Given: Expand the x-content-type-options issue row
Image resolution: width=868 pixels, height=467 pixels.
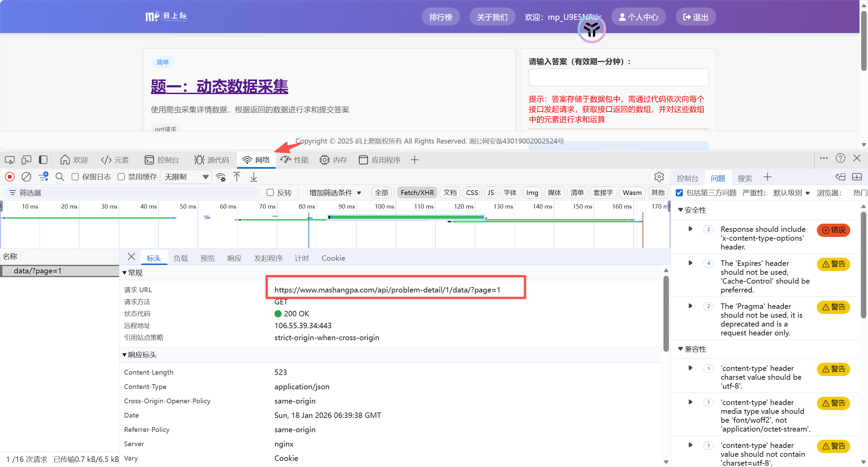Looking at the screenshot, I should tap(690, 229).
